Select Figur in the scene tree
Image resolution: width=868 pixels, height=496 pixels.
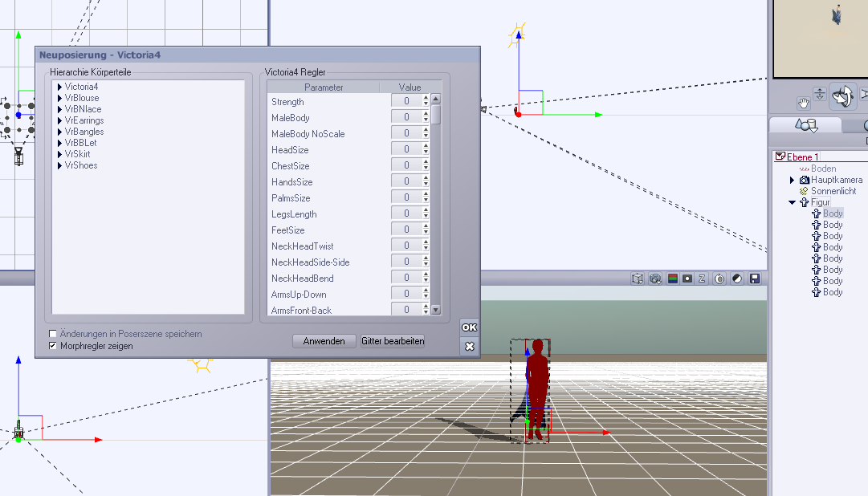(x=820, y=202)
